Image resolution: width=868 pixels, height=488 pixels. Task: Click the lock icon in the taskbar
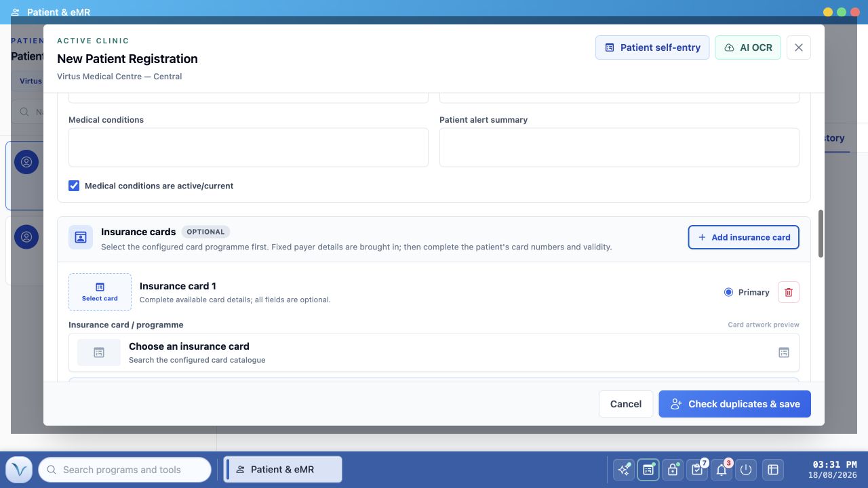(673, 470)
